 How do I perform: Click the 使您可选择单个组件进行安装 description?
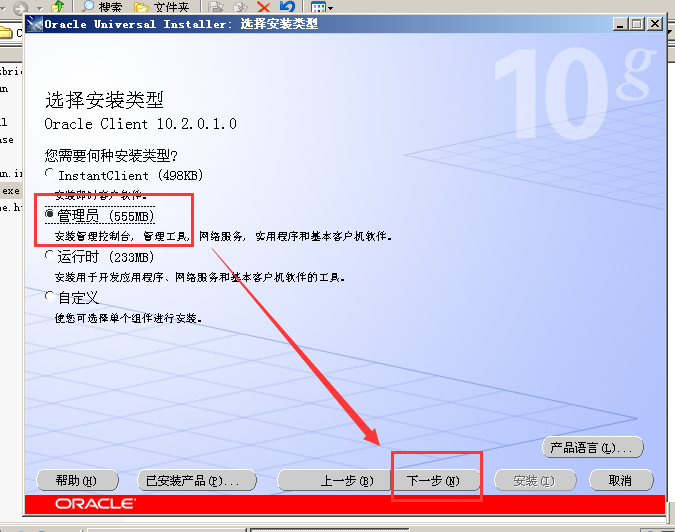128,318
